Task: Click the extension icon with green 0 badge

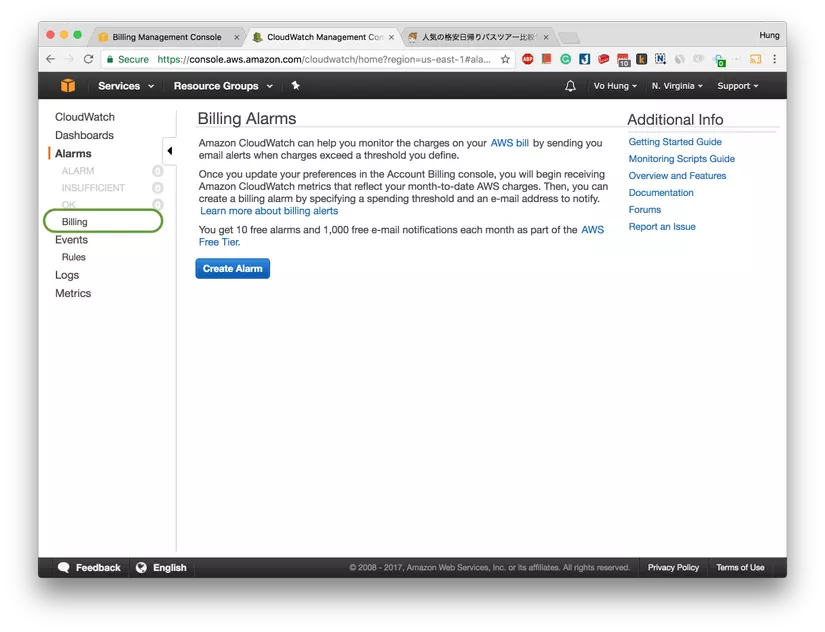Action: (x=719, y=60)
